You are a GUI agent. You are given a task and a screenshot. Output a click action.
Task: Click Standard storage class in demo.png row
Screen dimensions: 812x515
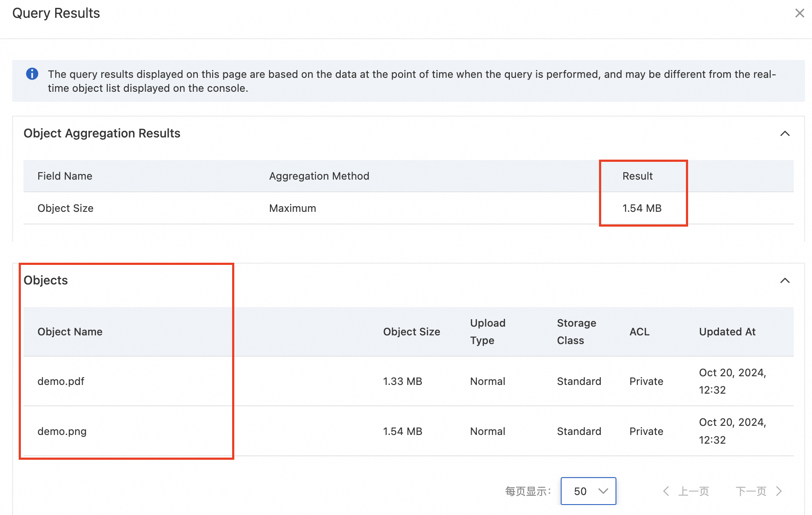pos(579,431)
